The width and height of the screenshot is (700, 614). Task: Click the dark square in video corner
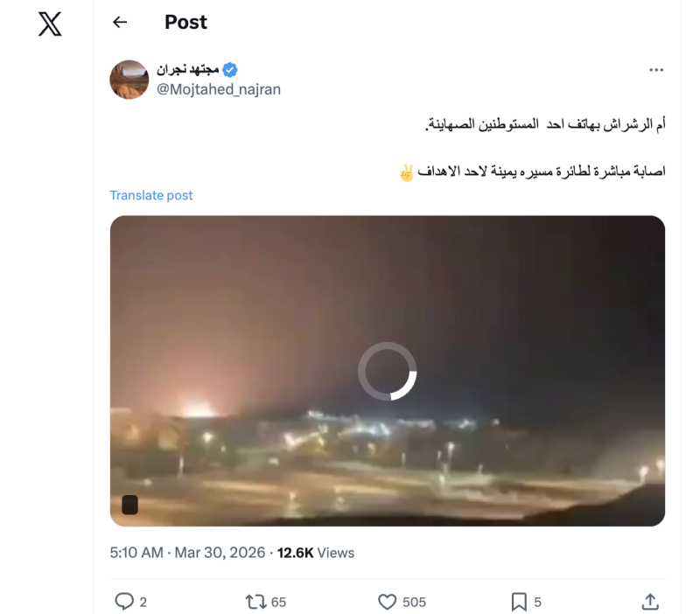click(129, 505)
